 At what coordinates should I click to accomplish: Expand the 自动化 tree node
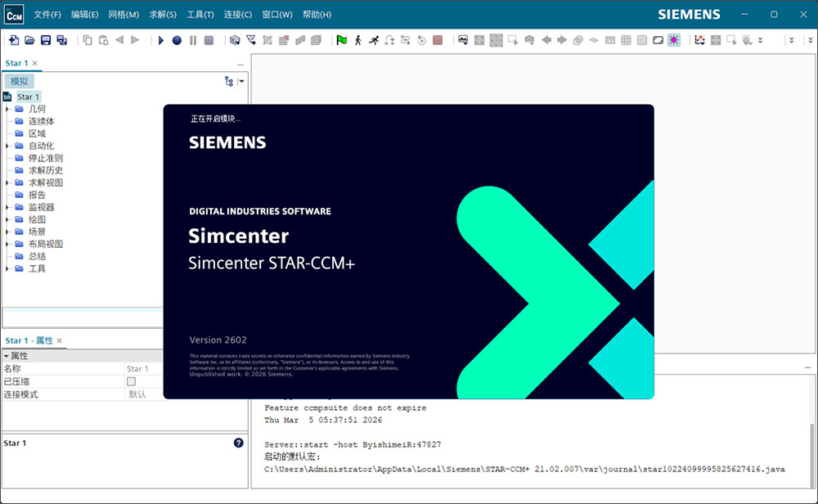pyautogui.click(x=7, y=146)
